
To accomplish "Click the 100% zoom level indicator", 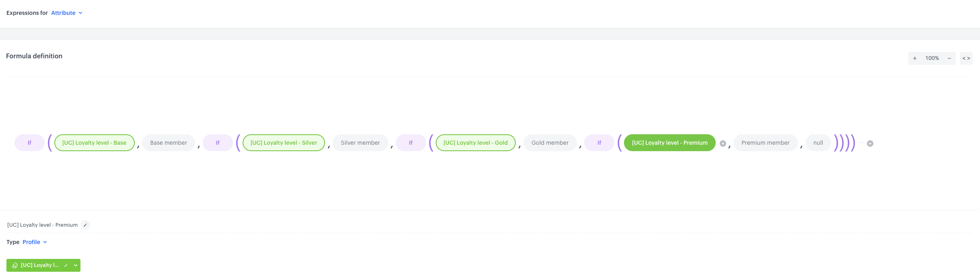I will [x=932, y=58].
